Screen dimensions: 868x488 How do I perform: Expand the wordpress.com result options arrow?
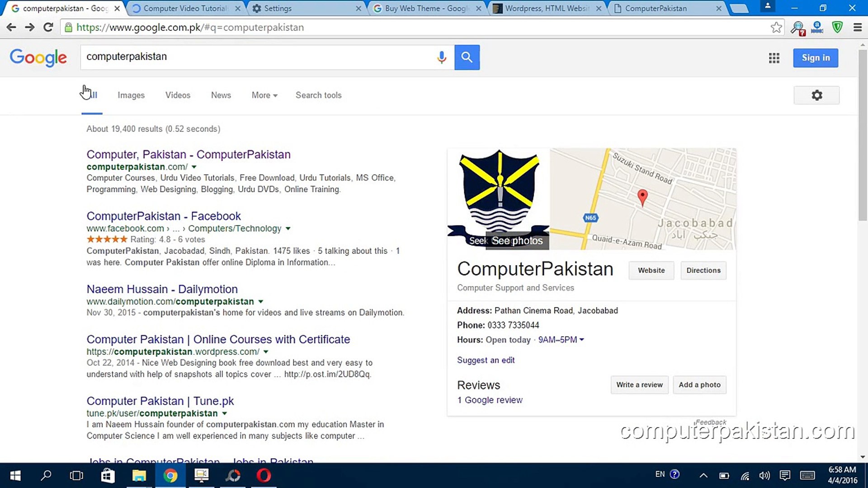266,352
